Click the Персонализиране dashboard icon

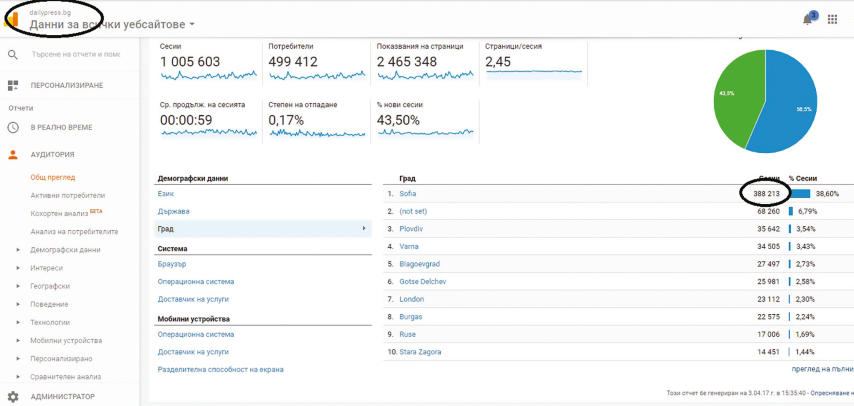(13, 86)
